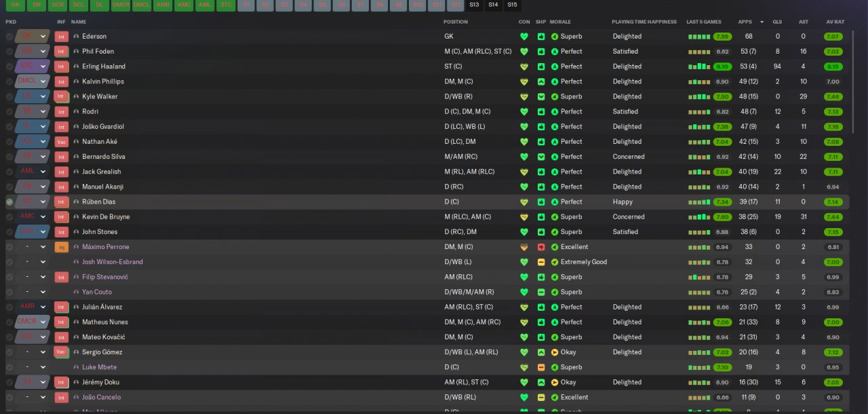Image resolution: width=868 pixels, height=414 pixels.
Task: Click the yellow Okay morale icon for Sergio Gómez
Action: coord(555,352)
